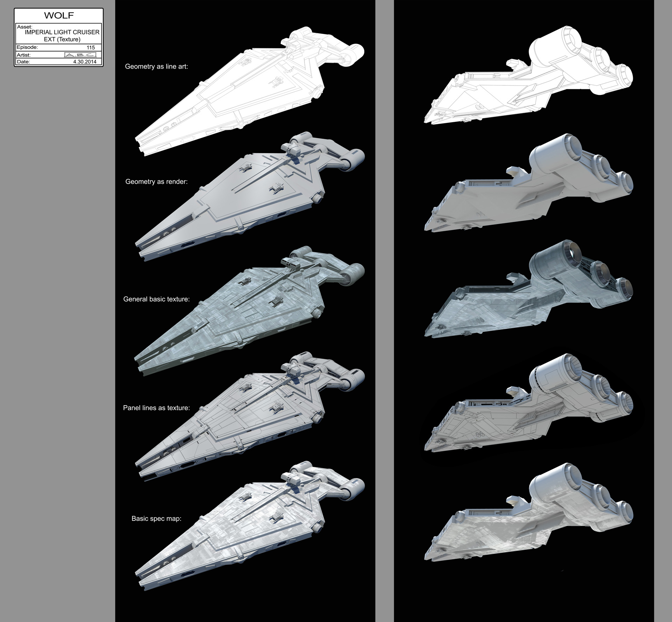This screenshot has height=622, width=672.
Task: Click the WOLF title in info card
Action: pos(59,16)
